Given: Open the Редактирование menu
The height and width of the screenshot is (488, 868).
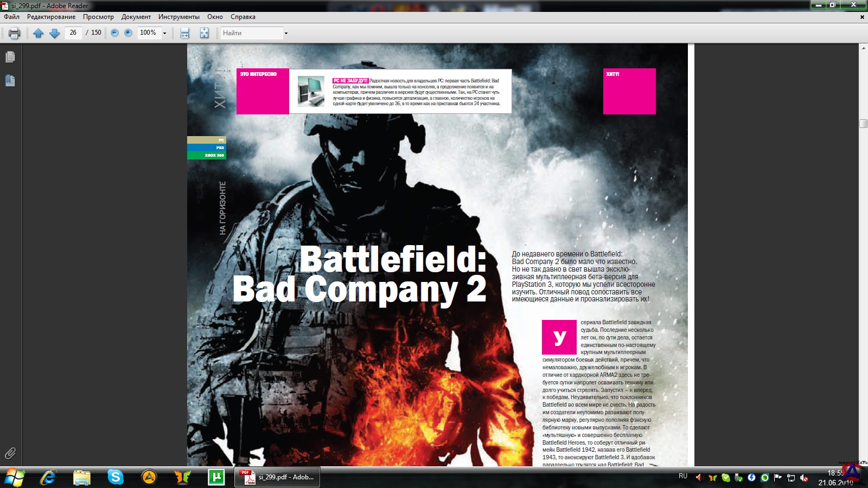Looking at the screenshot, I should coord(52,17).
